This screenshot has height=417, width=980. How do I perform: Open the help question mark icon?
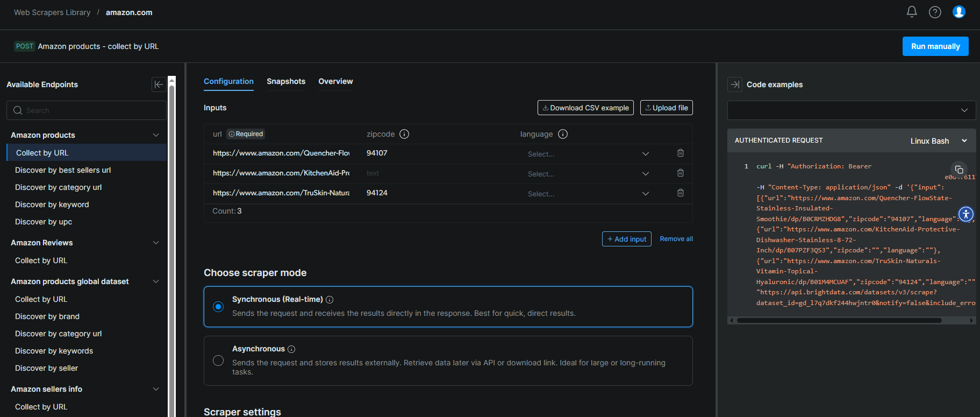[935, 12]
